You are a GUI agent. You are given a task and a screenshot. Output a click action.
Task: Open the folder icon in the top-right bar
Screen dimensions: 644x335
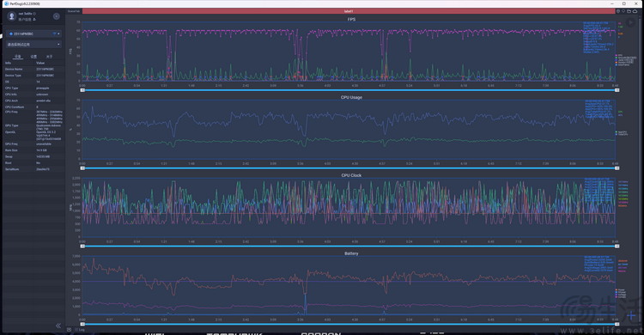pyautogui.click(x=629, y=11)
